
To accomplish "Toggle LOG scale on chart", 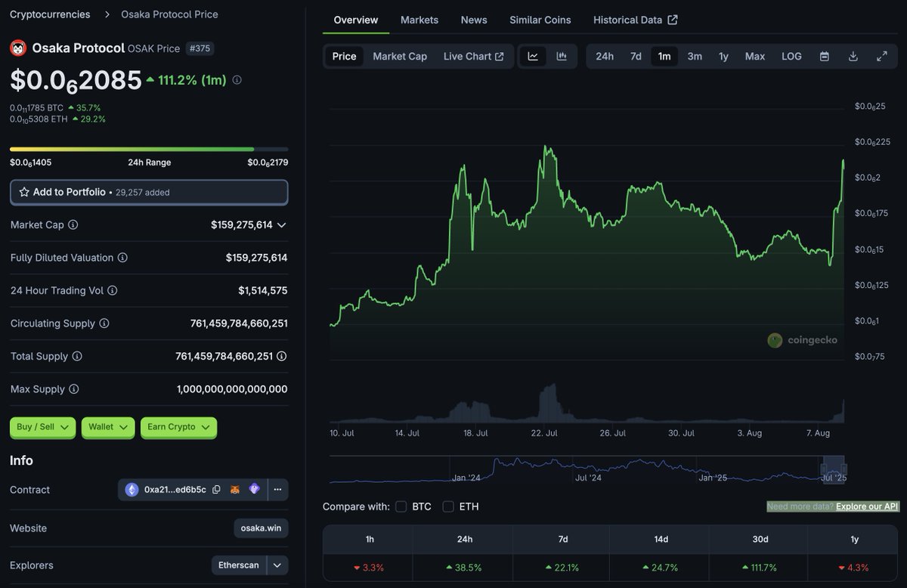I will tap(791, 57).
